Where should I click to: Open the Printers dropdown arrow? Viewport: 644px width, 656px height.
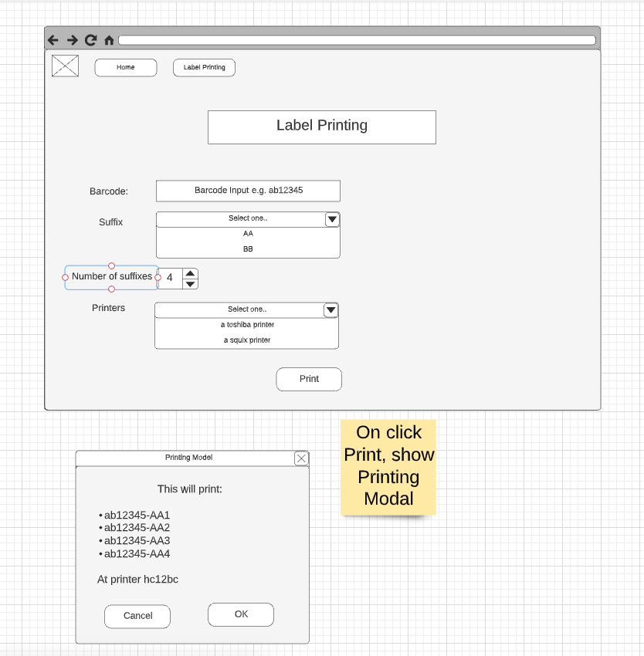point(330,309)
